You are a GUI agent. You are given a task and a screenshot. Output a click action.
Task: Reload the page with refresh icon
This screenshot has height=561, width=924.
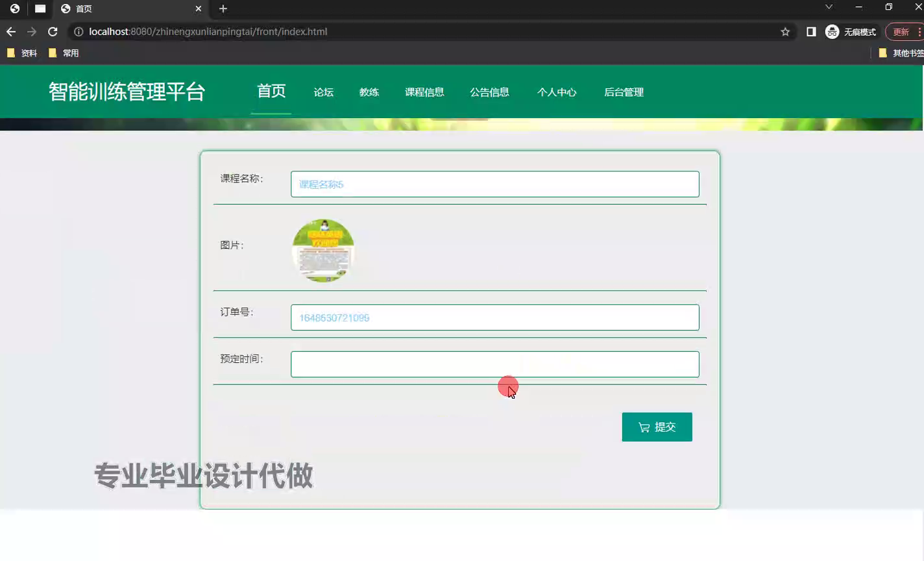tap(53, 32)
